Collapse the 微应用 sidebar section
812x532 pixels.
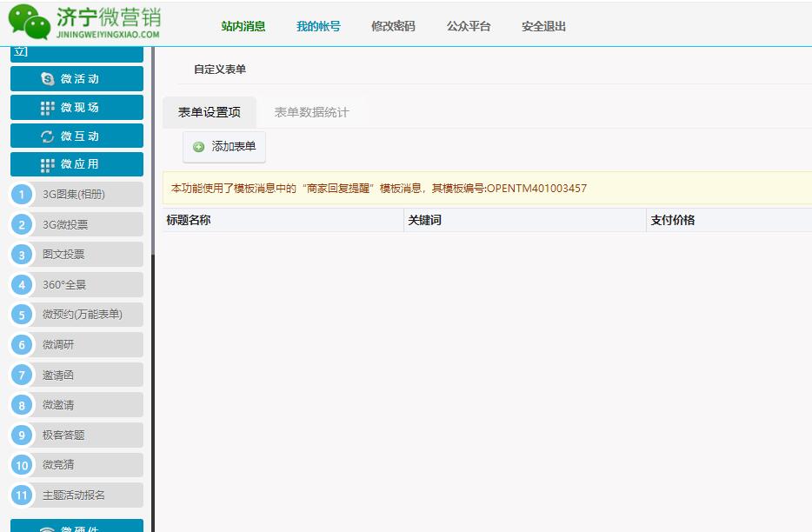[x=77, y=164]
